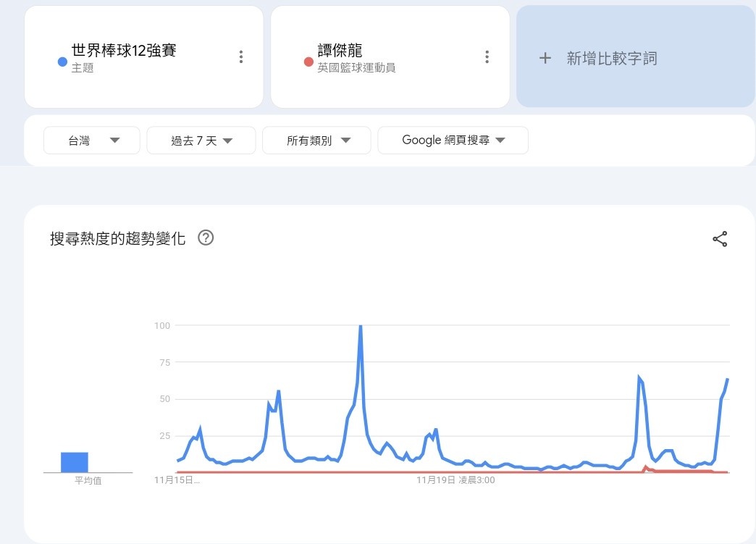Open the Google 網頁搜尋 search type dropdown
The width and height of the screenshot is (756, 544).
[453, 141]
